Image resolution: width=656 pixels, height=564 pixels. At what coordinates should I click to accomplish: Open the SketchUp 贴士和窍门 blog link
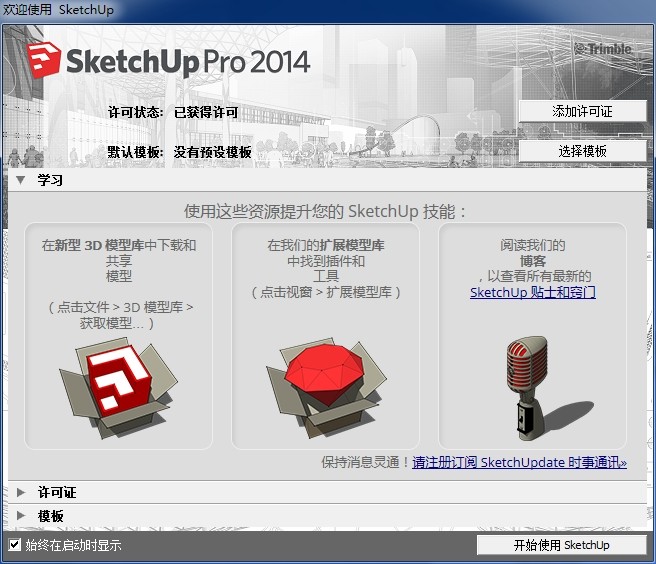533,292
